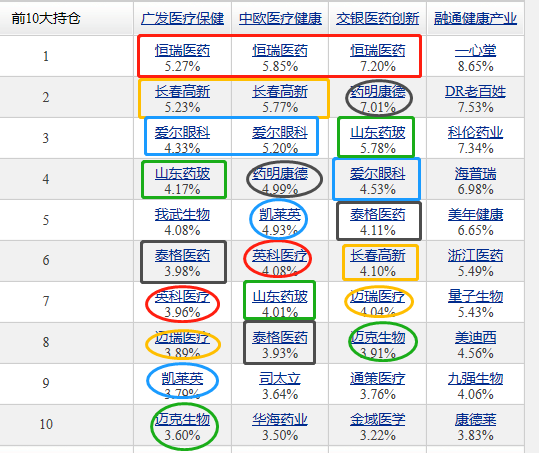Viewport: 539px width, 453px height.
Task: Select the 6.65% value under 美年健康
Action: click(x=475, y=230)
